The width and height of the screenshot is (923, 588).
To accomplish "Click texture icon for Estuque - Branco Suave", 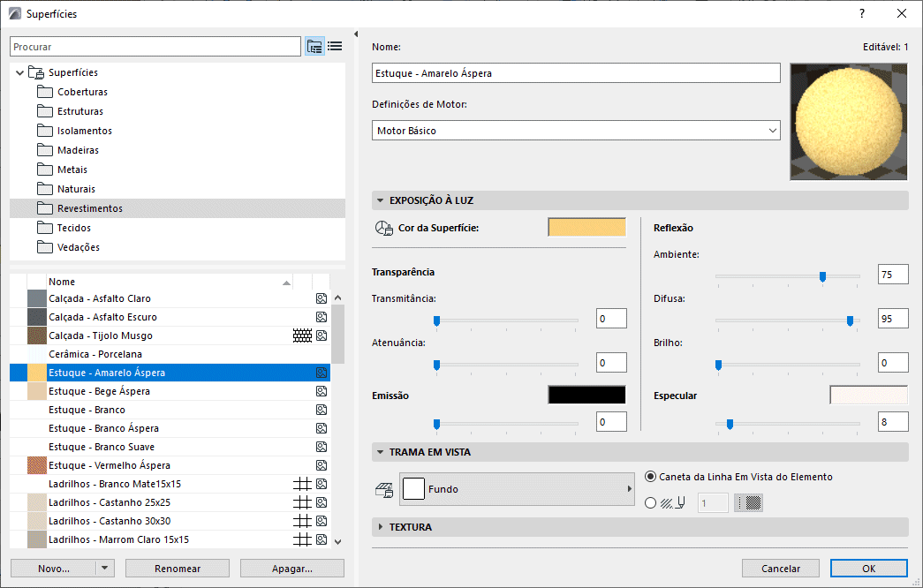I will (322, 447).
